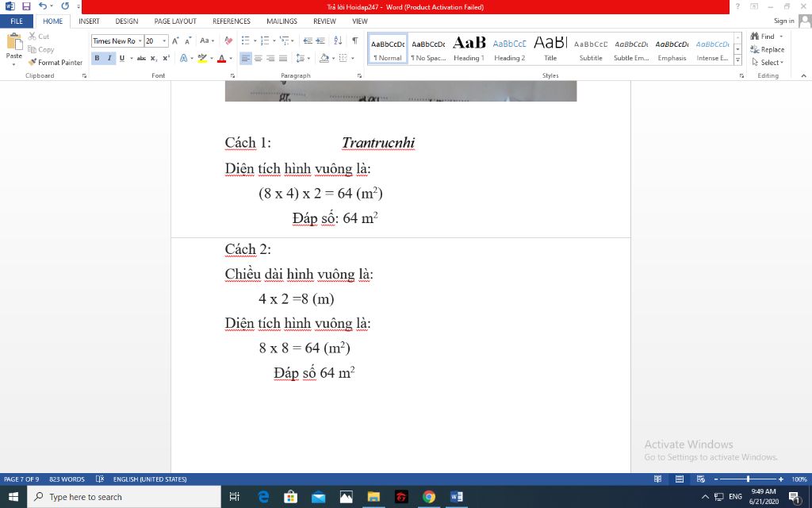Activate the Format Painter tool
The height and width of the screenshot is (508, 812).
coord(56,62)
